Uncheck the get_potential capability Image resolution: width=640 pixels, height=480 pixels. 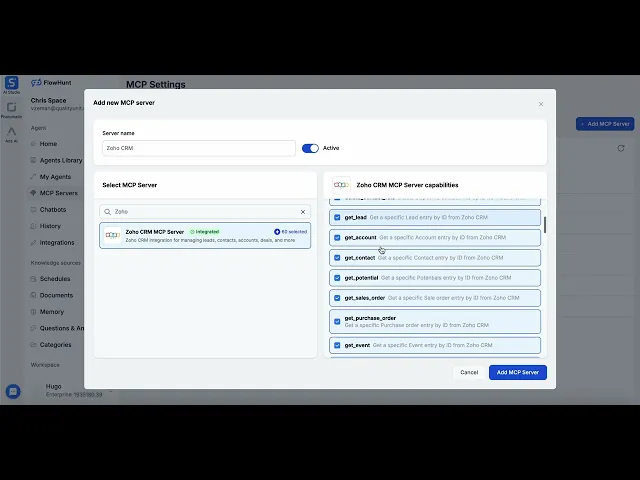337,278
